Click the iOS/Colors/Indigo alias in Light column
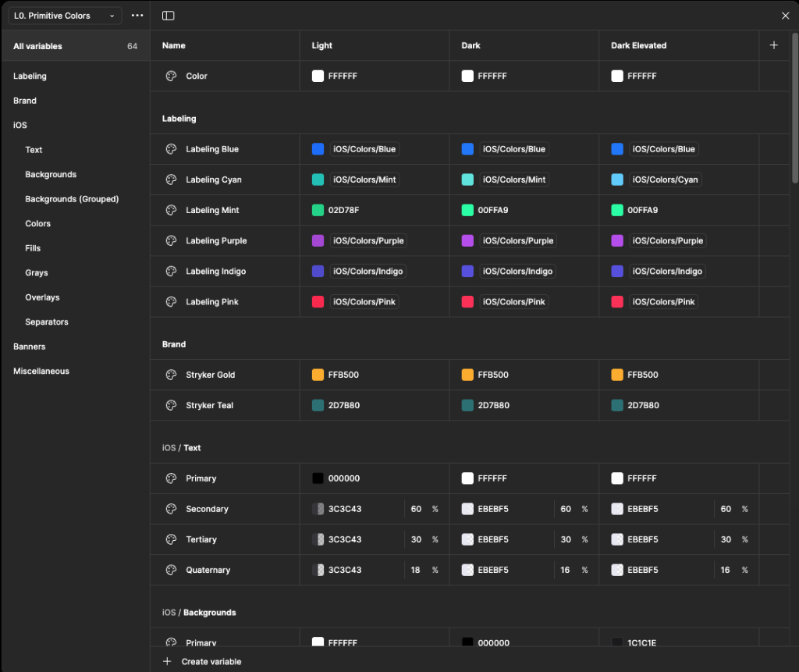The height and width of the screenshot is (672, 799). [x=368, y=272]
